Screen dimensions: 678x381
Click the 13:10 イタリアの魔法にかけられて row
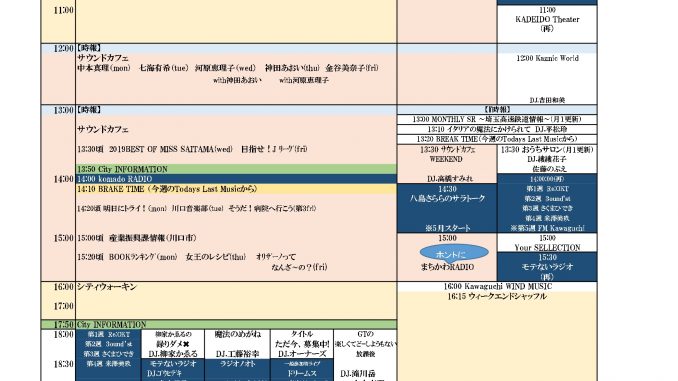point(497,129)
